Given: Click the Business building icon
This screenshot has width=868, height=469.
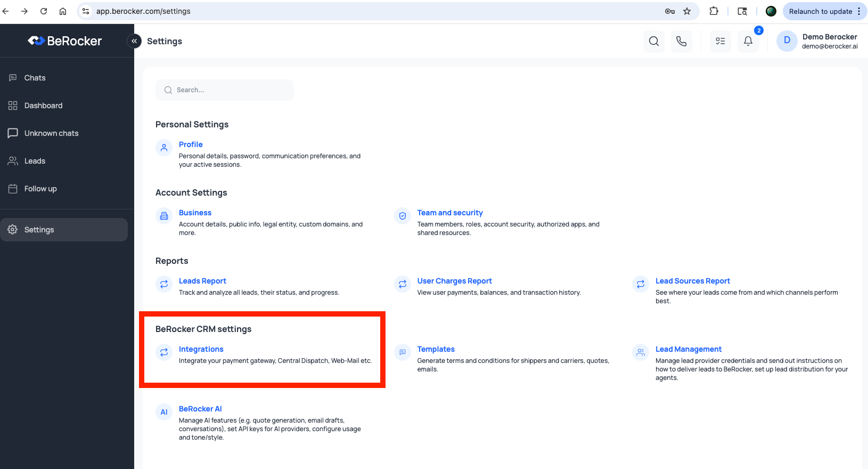Looking at the screenshot, I should pyautogui.click(x=164, y=216).
